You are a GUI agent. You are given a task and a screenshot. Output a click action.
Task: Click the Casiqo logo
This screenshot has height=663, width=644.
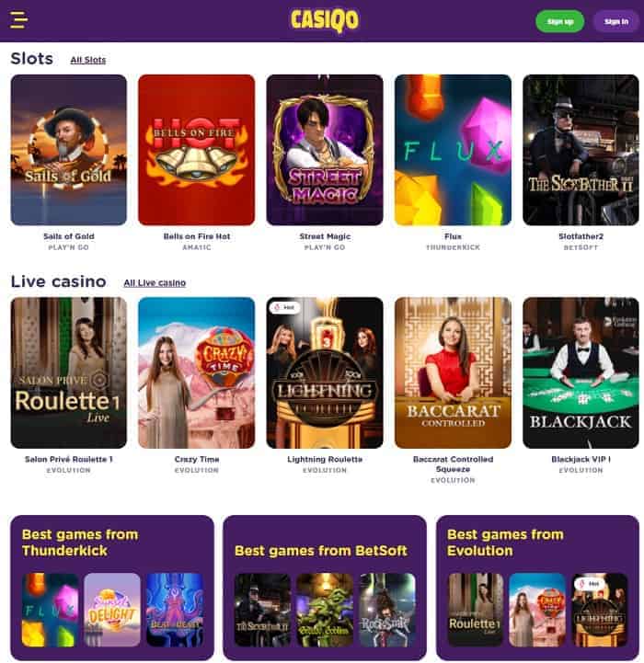(x=325, y=21)
